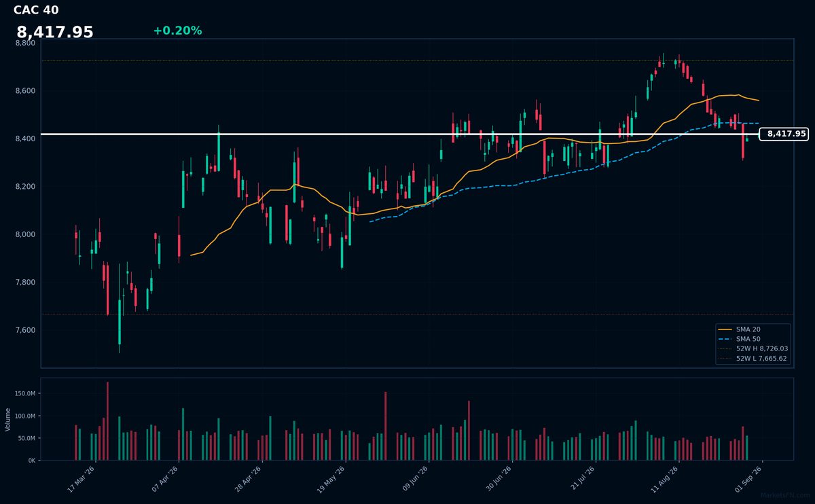Image resolution: width=815 pixels, height=504 pixels.
Task: Click the 8,800 y-axis label
Action: (x=25, y=43)
